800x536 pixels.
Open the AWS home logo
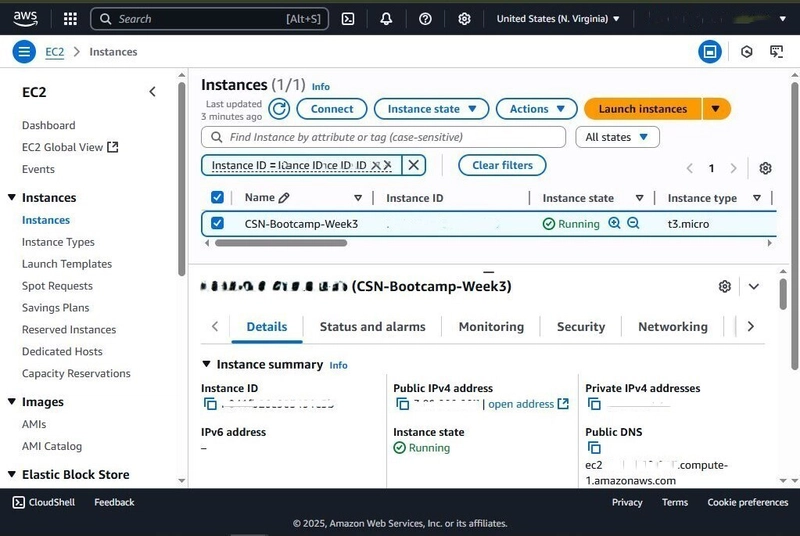[25, 18]
